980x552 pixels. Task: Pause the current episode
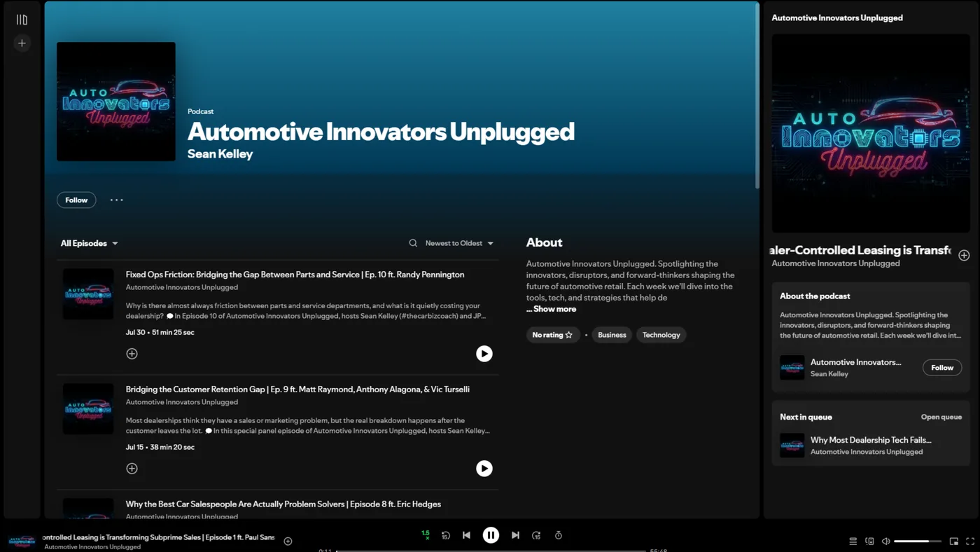491,535
